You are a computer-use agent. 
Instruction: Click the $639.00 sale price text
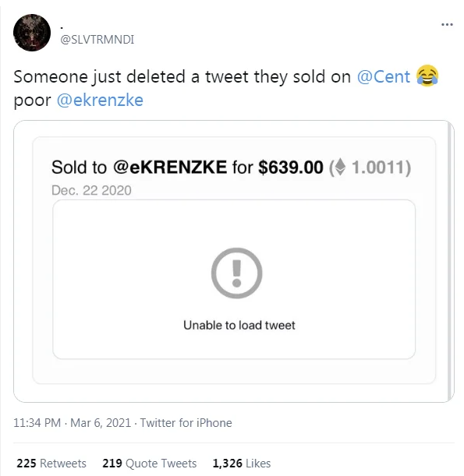(291, 167)
